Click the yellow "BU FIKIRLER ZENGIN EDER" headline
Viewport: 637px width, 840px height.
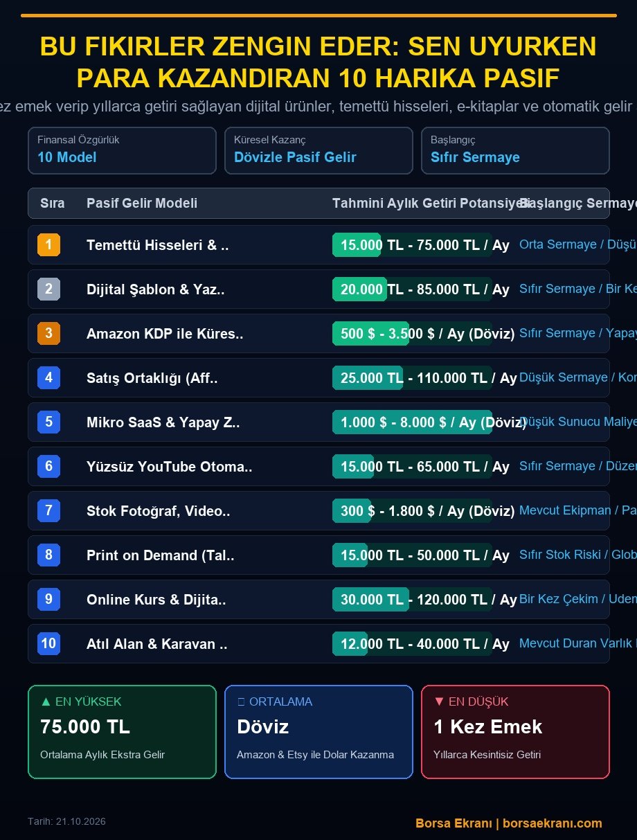pos(318,62)
